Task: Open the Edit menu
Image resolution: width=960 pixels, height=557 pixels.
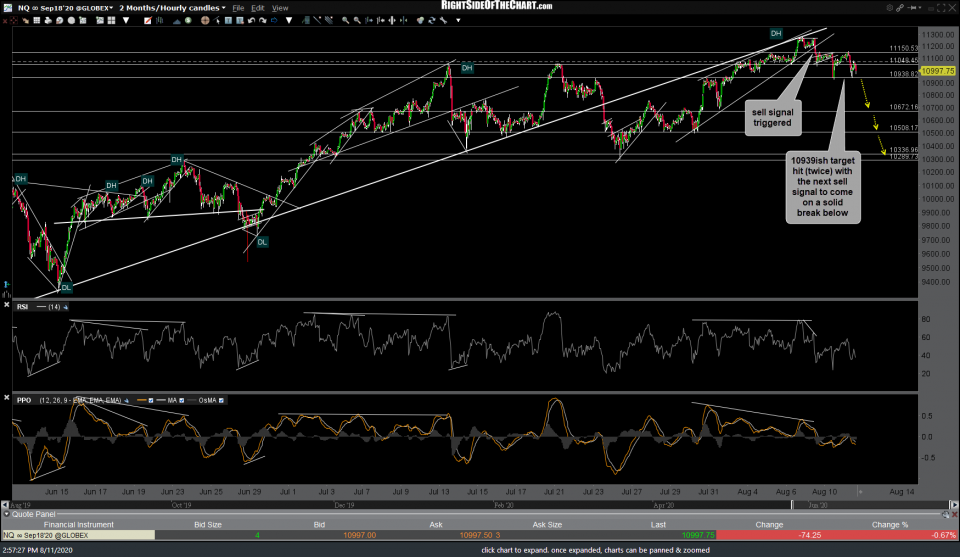Action: tap(258, 8)
